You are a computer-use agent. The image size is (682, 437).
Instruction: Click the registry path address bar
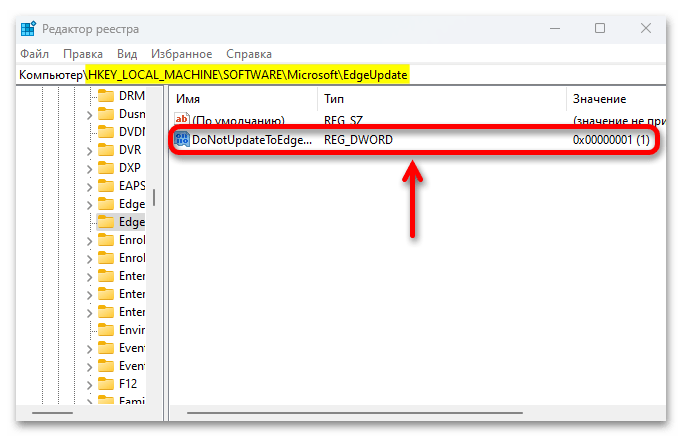(x=341, y=75)
